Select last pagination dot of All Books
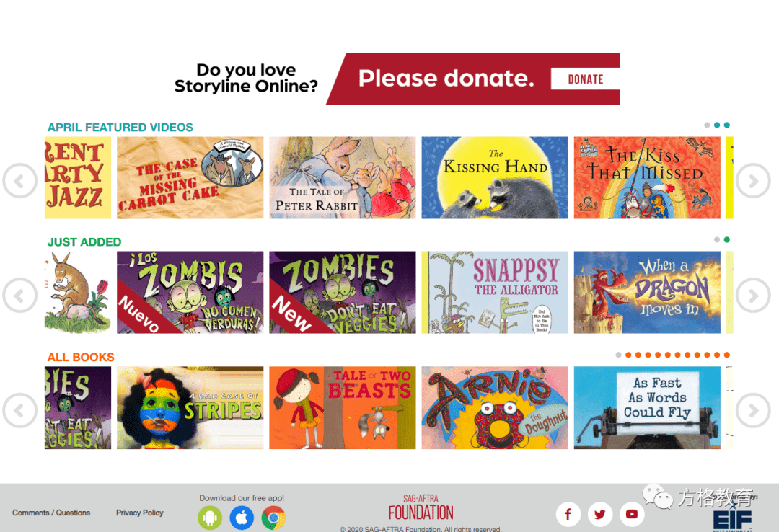The image size is (779, 532). pos(727,355)
